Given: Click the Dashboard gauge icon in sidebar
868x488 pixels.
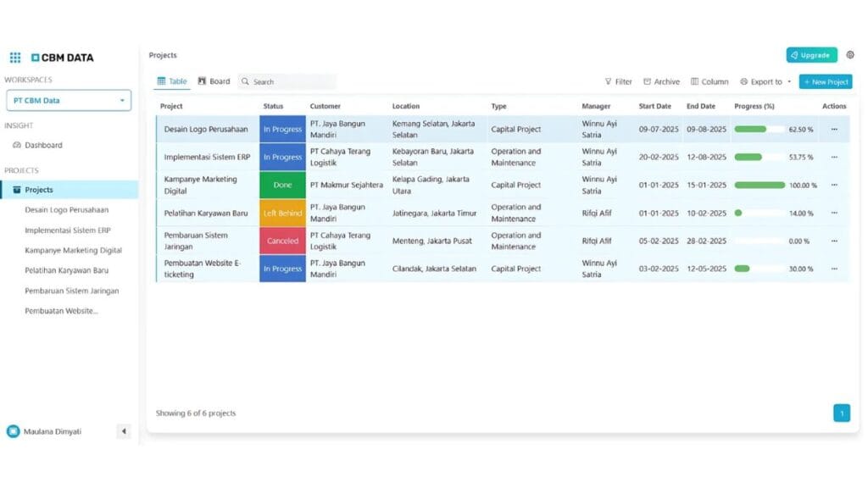Looking at the screenshot, I should 17,145.
